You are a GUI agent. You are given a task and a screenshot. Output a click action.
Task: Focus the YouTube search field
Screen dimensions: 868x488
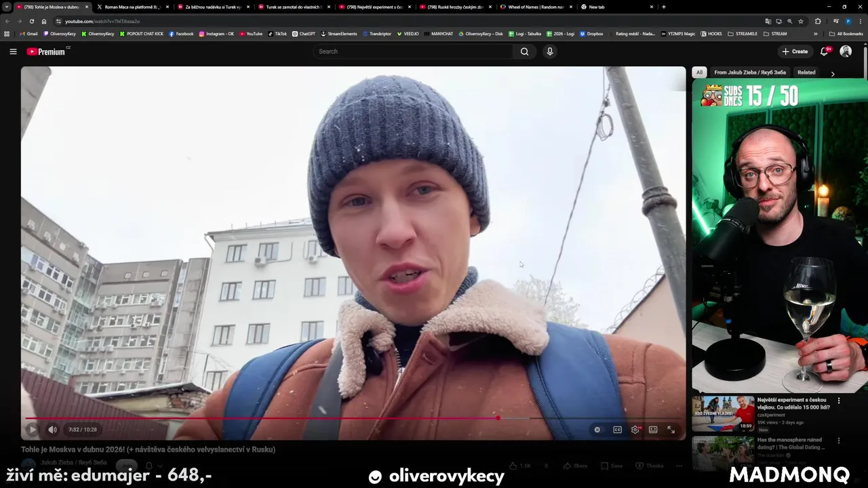pos(413,52)
